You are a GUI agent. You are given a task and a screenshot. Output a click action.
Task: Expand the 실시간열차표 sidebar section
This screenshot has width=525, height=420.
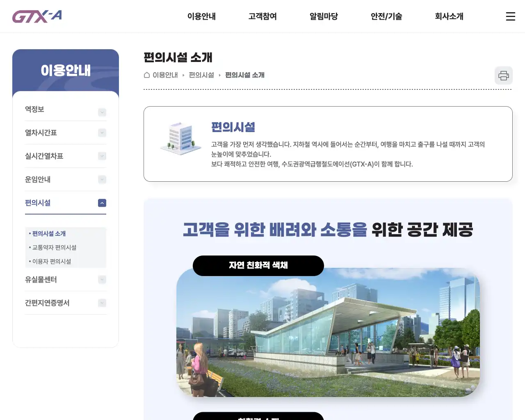pos(102,156)
